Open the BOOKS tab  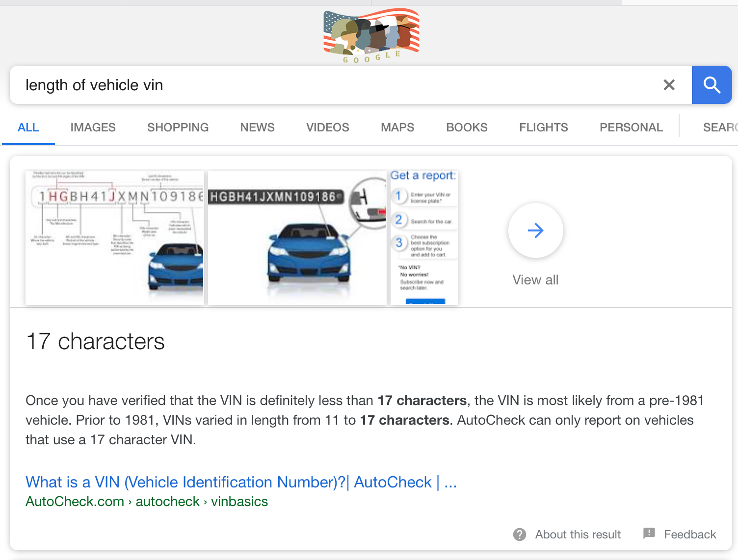coord(467,127)
